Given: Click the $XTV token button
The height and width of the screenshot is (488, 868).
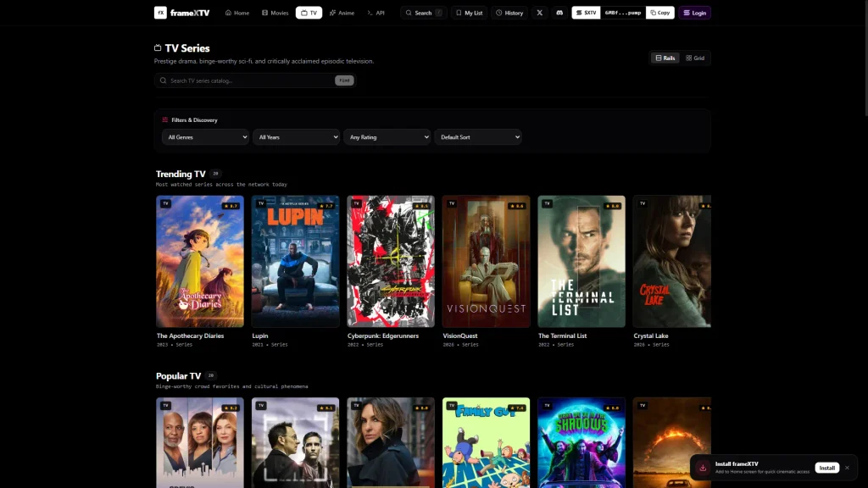Looking at the screenshot, I should coord(587,13).
